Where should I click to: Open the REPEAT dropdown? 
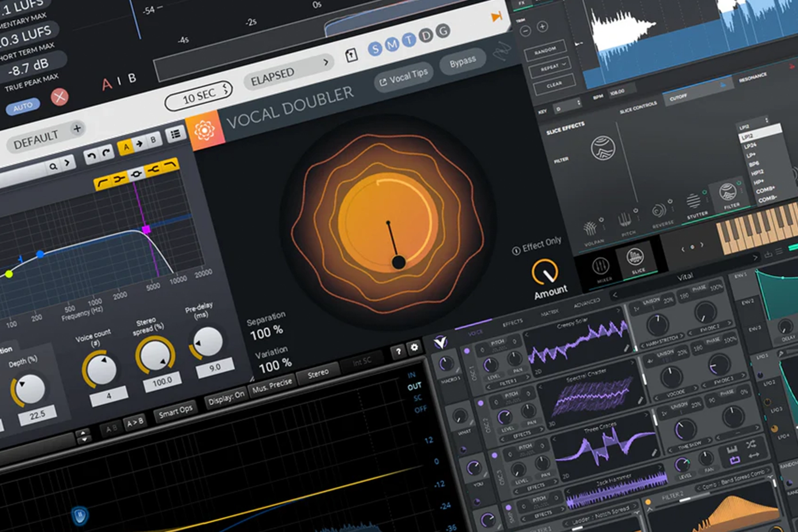point(550,67)
